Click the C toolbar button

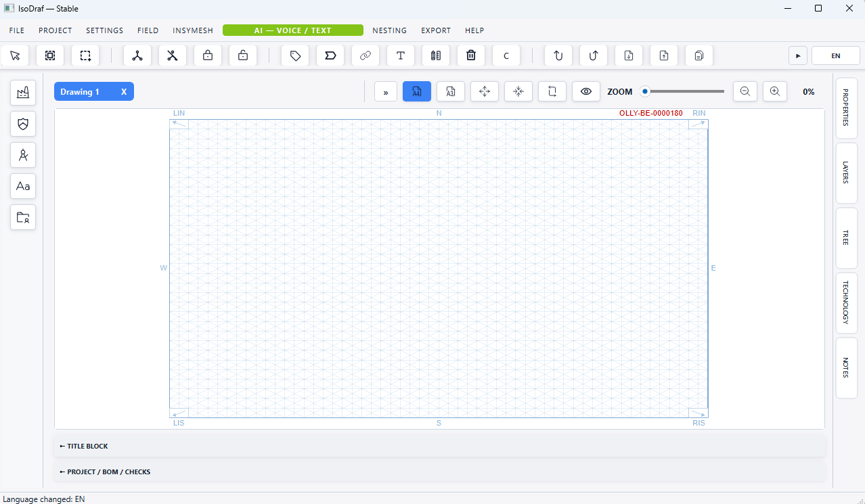[x=506, y=55]
